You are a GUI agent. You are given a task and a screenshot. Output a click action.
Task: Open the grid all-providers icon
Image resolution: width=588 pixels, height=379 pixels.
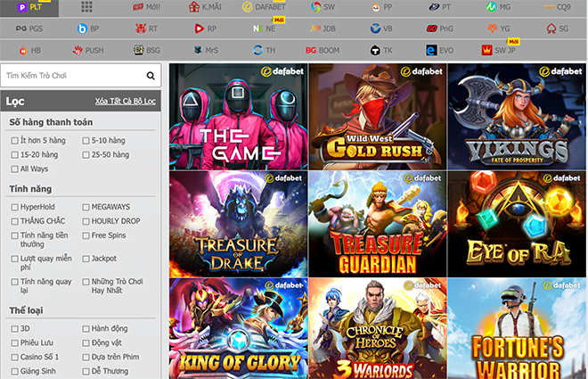coord(86,7)
